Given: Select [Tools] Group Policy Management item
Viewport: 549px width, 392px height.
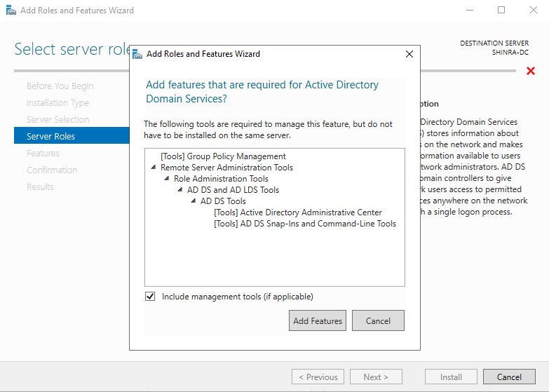Looking at the screenshot, I should [x=223, y=156].
